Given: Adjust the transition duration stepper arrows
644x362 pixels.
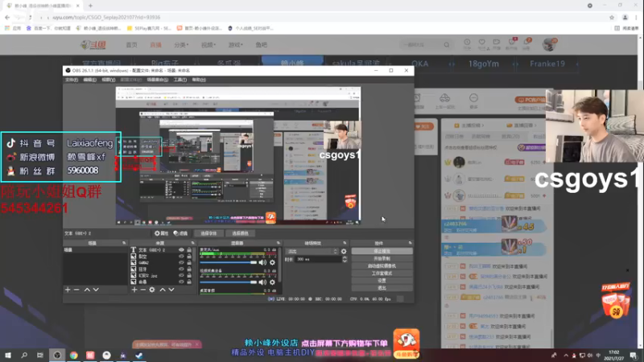Looking at the screenshot, I should pyautogui.click(x=345, y=259).
